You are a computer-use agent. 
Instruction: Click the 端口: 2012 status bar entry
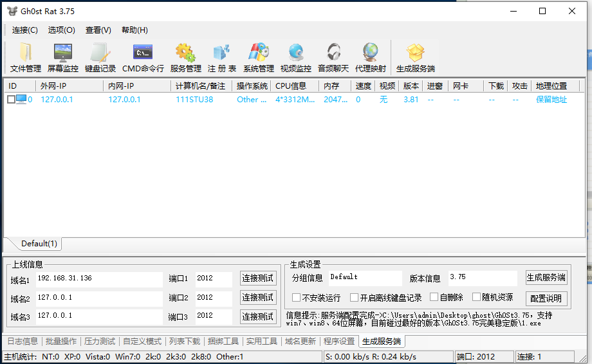485,357
